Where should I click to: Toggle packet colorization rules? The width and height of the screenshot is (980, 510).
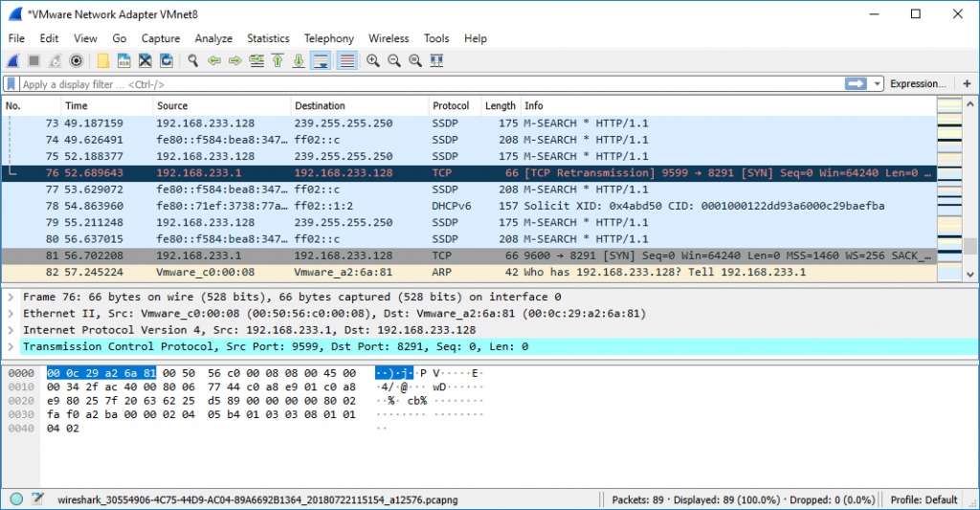click(346, 60)
